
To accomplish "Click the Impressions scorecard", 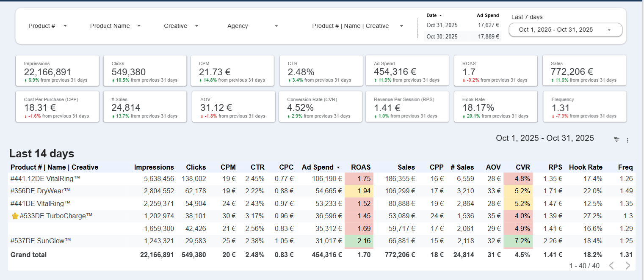I will coord(57,71).
